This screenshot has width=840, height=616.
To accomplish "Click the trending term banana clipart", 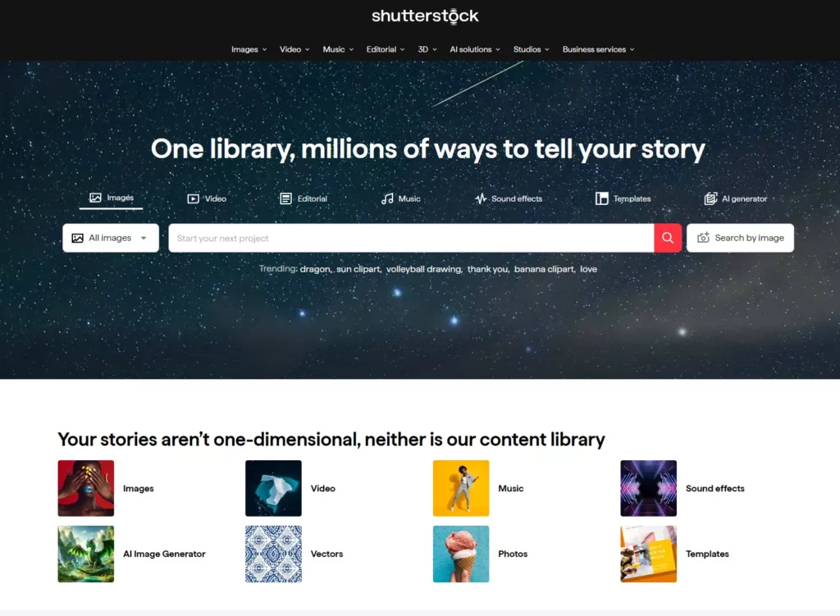I will pos(544,269).
